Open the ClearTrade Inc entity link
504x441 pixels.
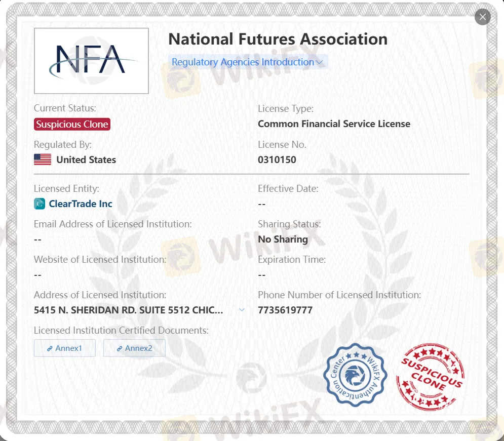pyautogui.click(x=81, y=204)
